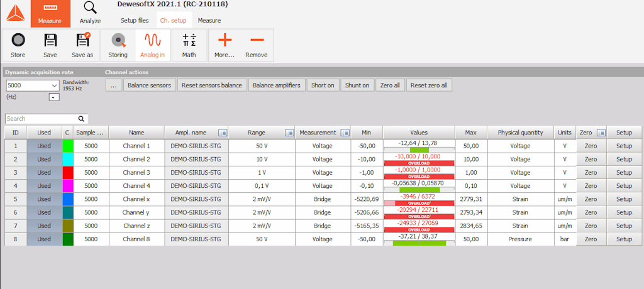This screenshot has height=289, width=644.
Task: Open Channel 3 range 1 V cell
Action: click(x=262, y=172)
